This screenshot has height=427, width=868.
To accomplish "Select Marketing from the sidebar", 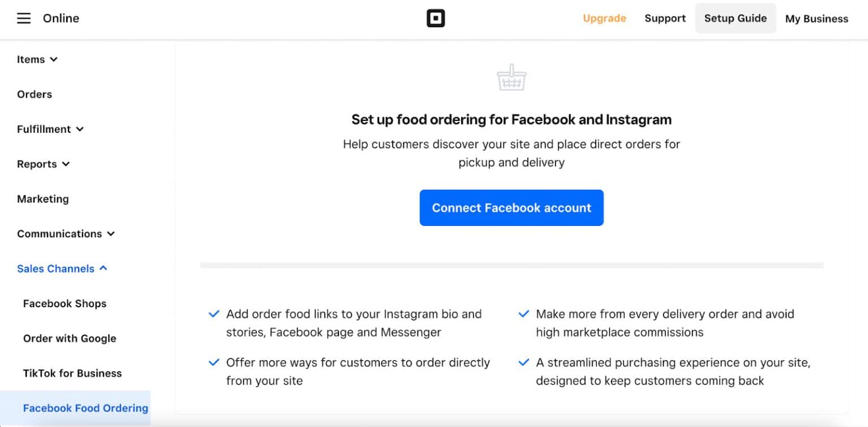I will [x=42, y=199].
